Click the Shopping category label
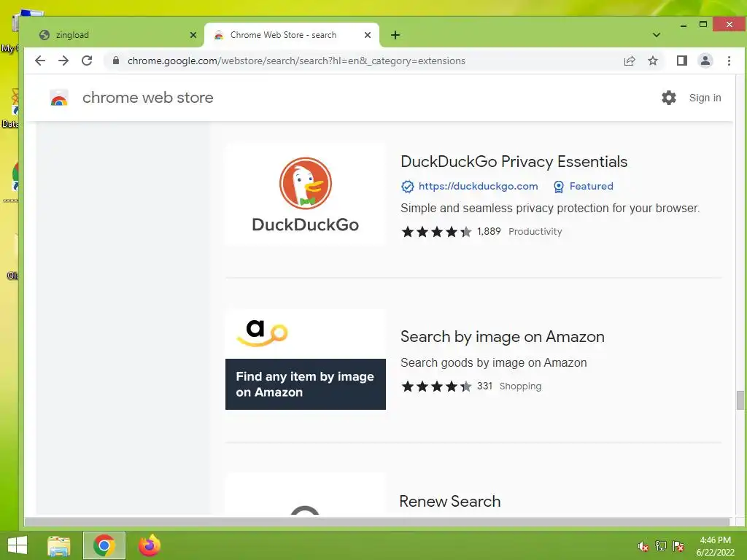 (x=520, y=386)
